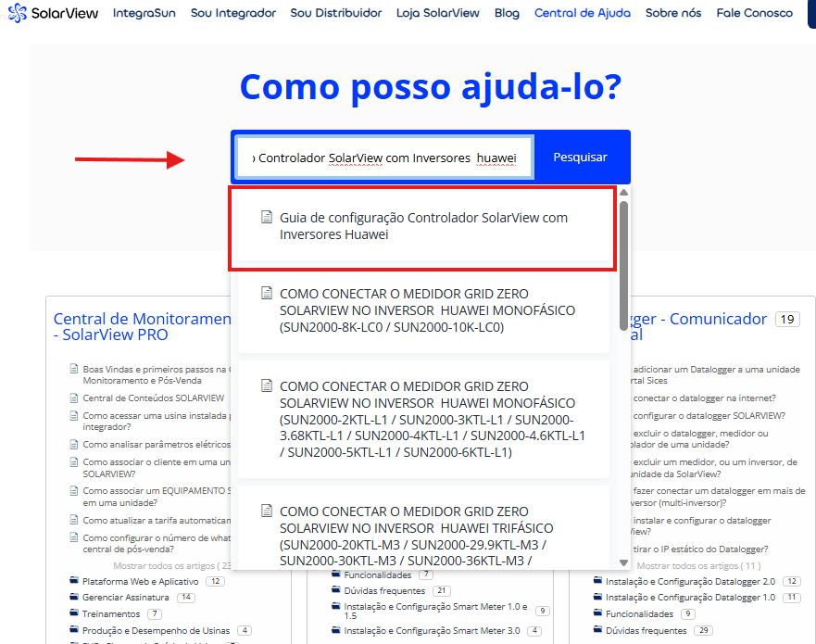Click document icon of SUN2000-8K-LC0 monofásico result

[267, 293]
